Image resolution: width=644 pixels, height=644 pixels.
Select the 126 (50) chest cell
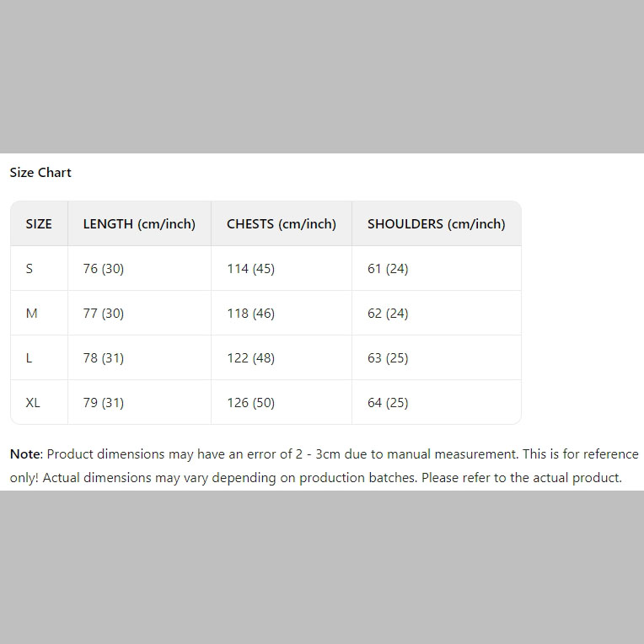[x=251, y=403]
